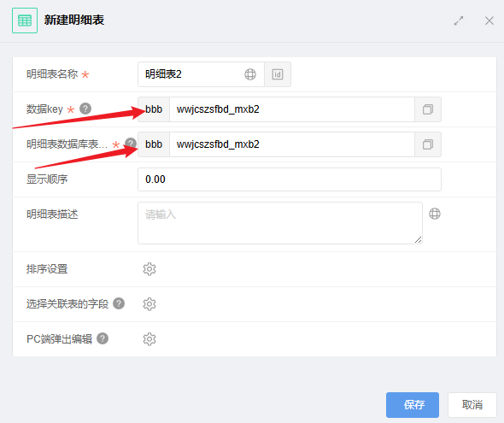Open 选择关联表的字段 gear settings
The width and height of the screenshot is (504, 423).
tap(149, 304)
